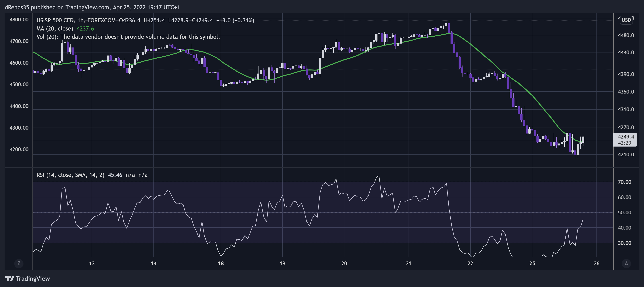Screen dimensions: 644x287
Task: Click the RSI 70.00 scale label
Action: [x=625, y=182]
